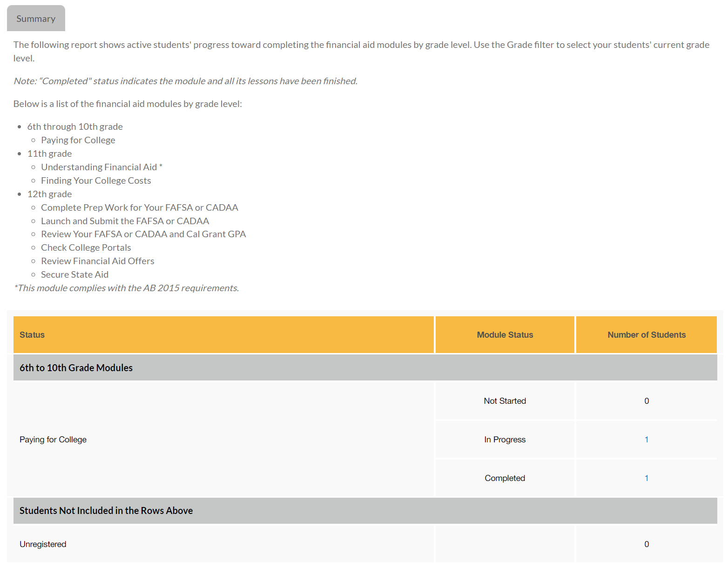The height and width of the screenshot is (567, 728).
Task: Click the Module Status column header
Action: coord(505,334)
